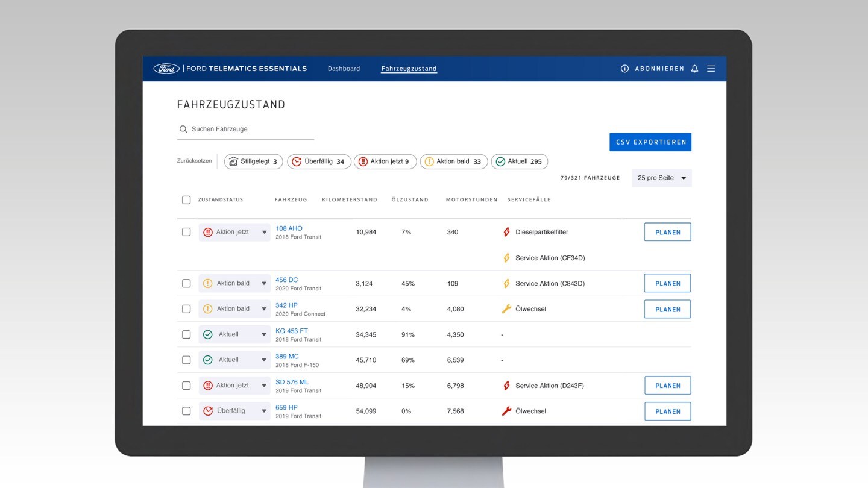This screenshot has width=868, height=488.
Task: Click PLANEN for 456 DC
Action: pyautogui.click(x=668, y=283)
